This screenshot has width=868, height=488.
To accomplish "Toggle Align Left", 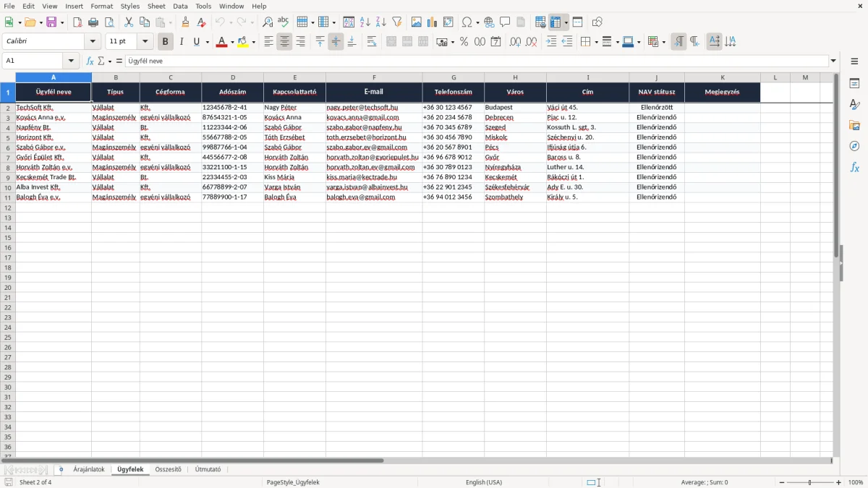I will 268,42.
